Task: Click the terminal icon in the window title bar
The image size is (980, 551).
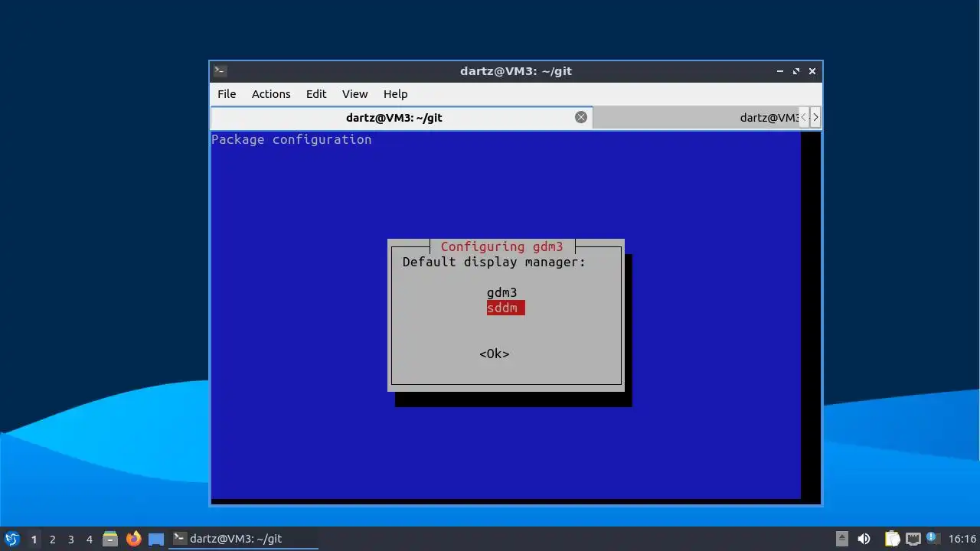Action: click(x=220, y=71)
